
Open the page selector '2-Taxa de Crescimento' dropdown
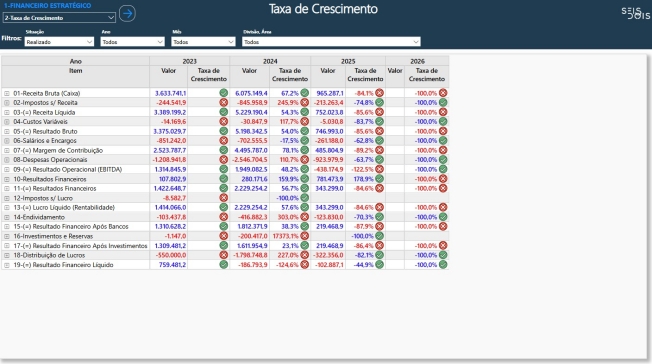(x=59, y=18)
